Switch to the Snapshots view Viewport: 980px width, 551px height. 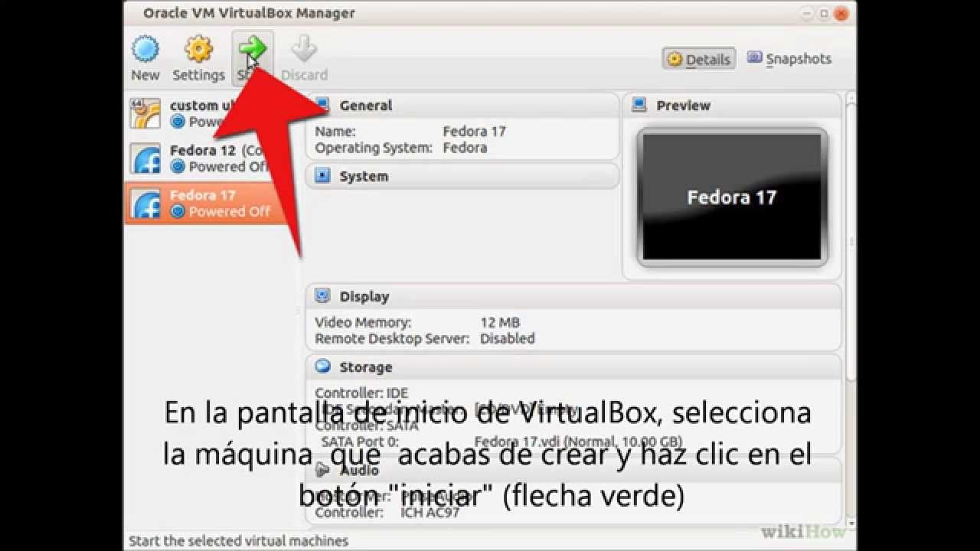[x=788, y=59]
